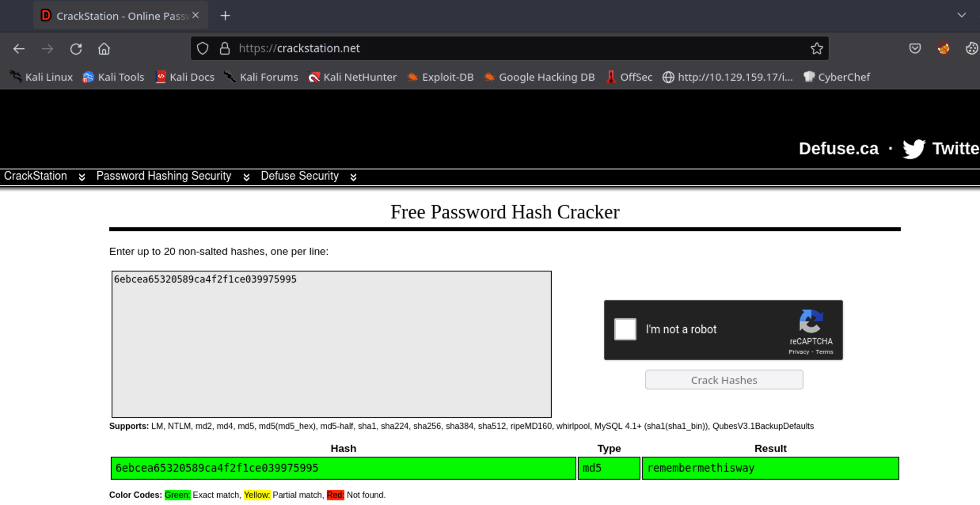
Task: Select the md5 type cell
Action: (609, 468)
